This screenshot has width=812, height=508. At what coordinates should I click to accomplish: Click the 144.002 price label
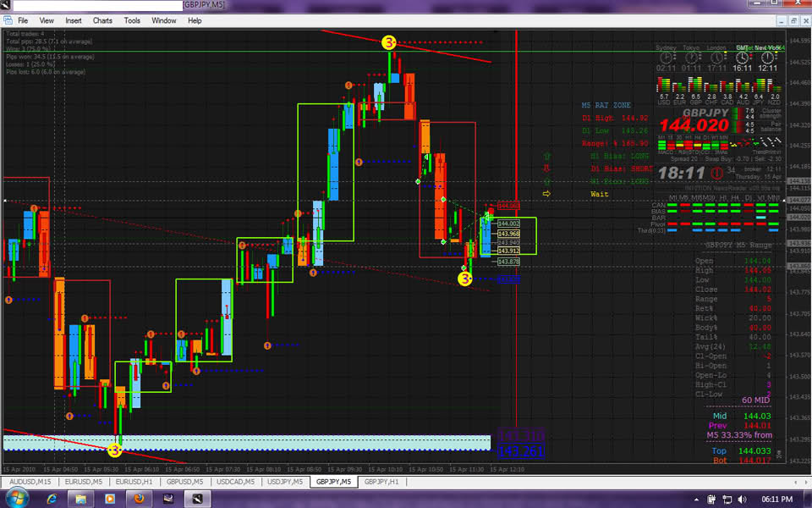pos(508,224)
